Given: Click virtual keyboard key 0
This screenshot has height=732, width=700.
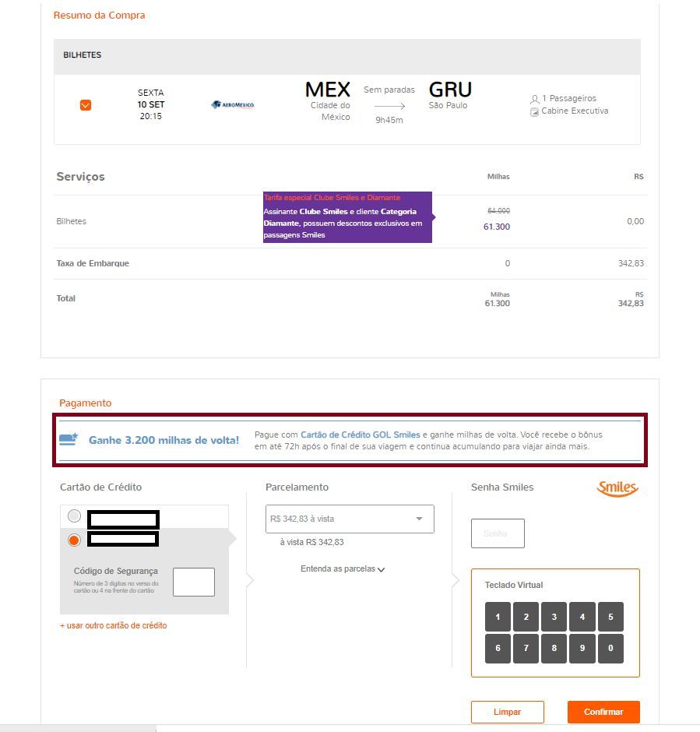Looking at the screenshot, I should (610, 648).
